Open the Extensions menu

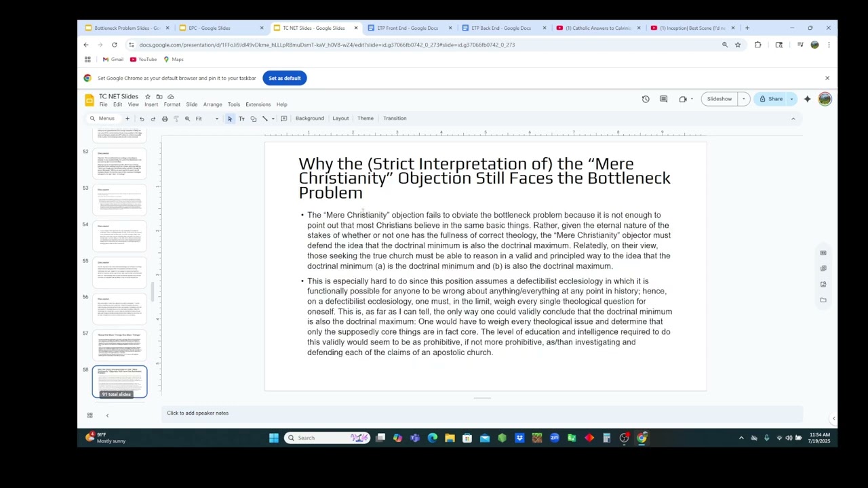pyautogui.click(x=258, y=104)
